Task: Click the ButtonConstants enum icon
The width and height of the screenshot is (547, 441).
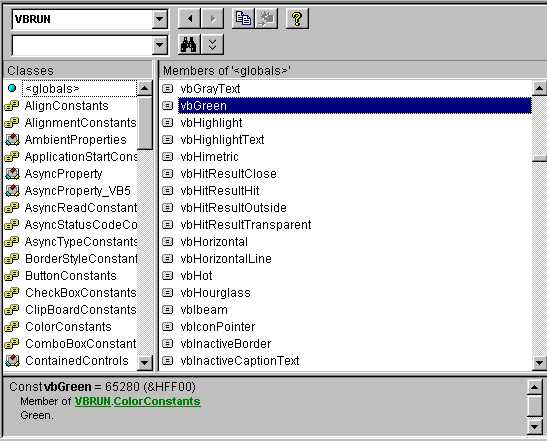Action: pos(12,276)
